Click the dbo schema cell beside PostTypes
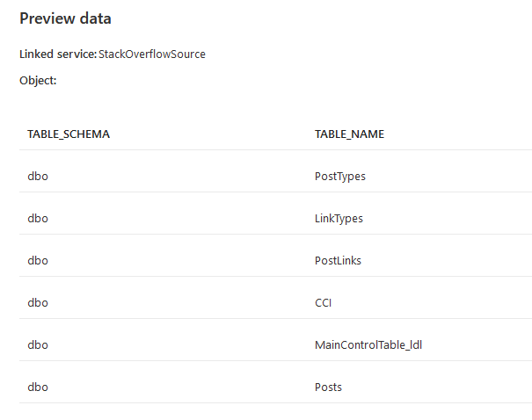Image resolution: width=532 pixels, height=420 pixels. tap(38, 176)
